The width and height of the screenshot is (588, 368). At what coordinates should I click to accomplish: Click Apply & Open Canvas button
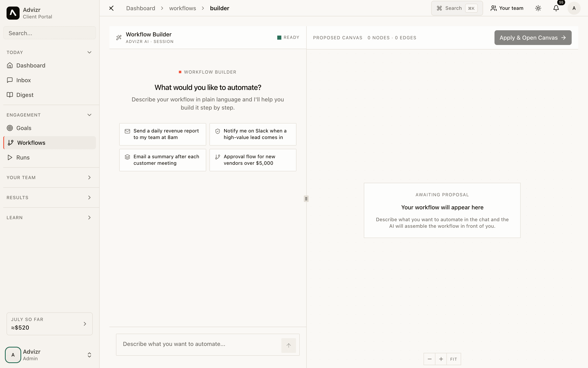point(533,37)
